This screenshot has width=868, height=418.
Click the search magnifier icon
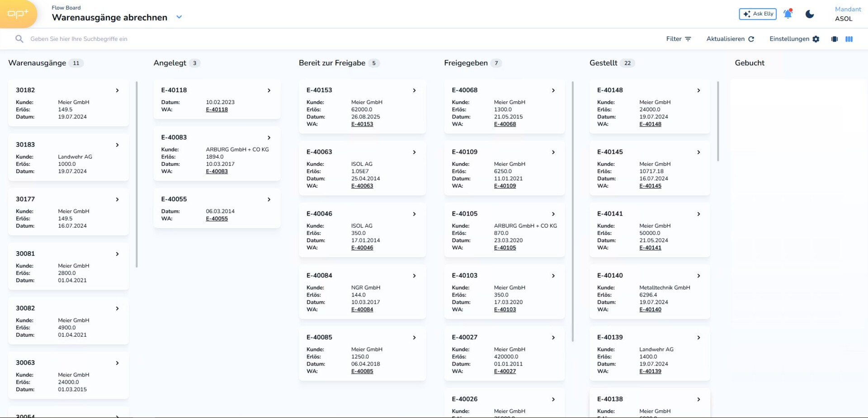[x=19, y=39]
